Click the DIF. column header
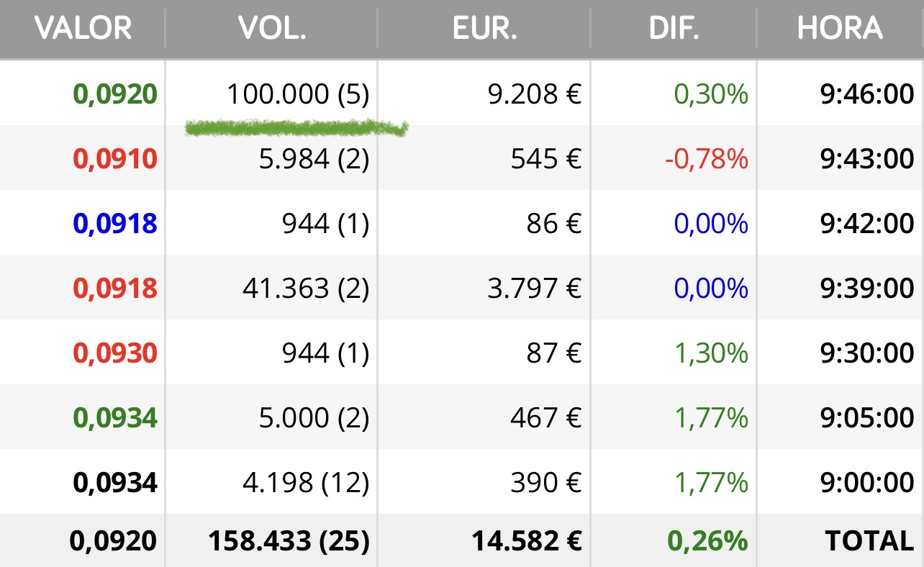 673,29
